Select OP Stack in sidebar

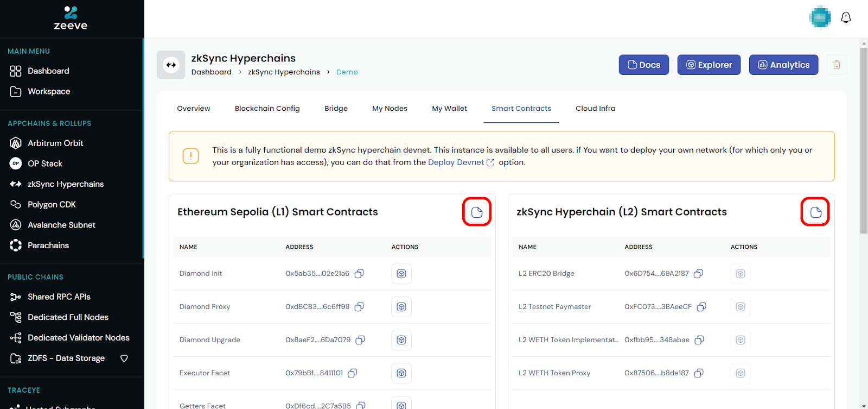(x=45, y=163)
